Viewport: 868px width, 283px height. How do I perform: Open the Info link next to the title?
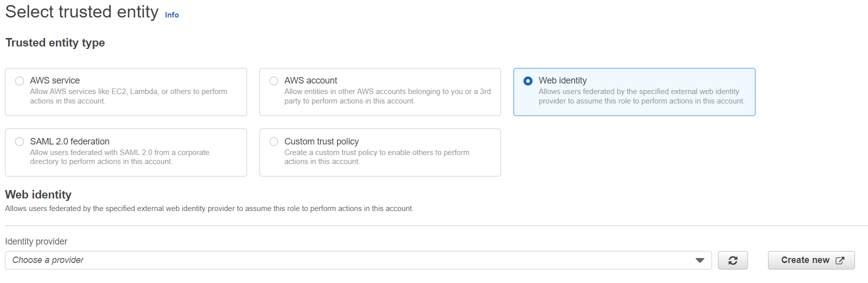[x=171, y=15]
